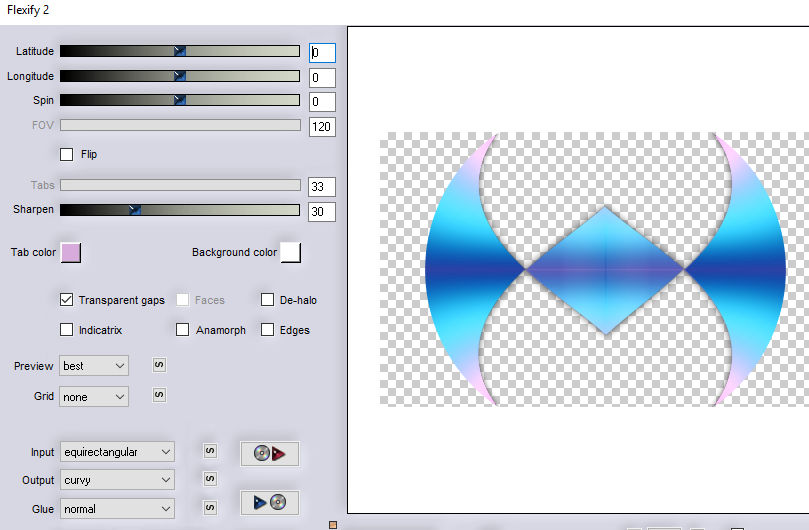809x530 pixels.
Task: Click the reset icon beside Input dropdown
Action: point(210,451)
